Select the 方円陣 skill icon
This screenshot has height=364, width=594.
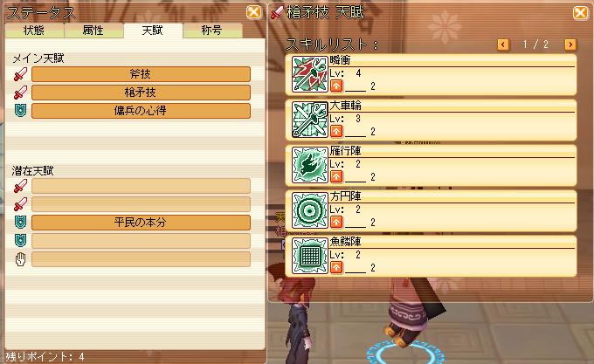[309, 210]
